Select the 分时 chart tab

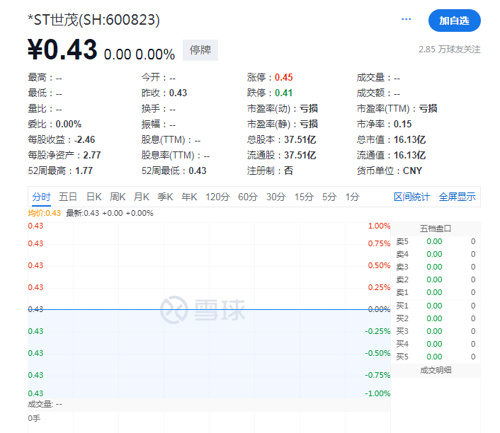click(41, 197)
